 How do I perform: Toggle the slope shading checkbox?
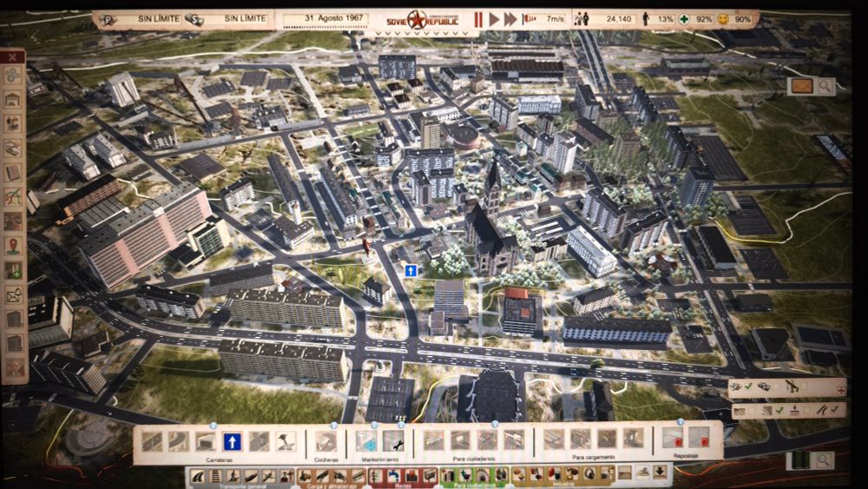[780, 411]
